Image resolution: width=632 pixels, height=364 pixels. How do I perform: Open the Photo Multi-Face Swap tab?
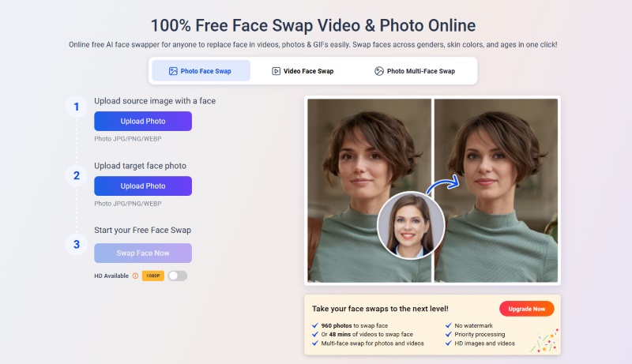415,71
